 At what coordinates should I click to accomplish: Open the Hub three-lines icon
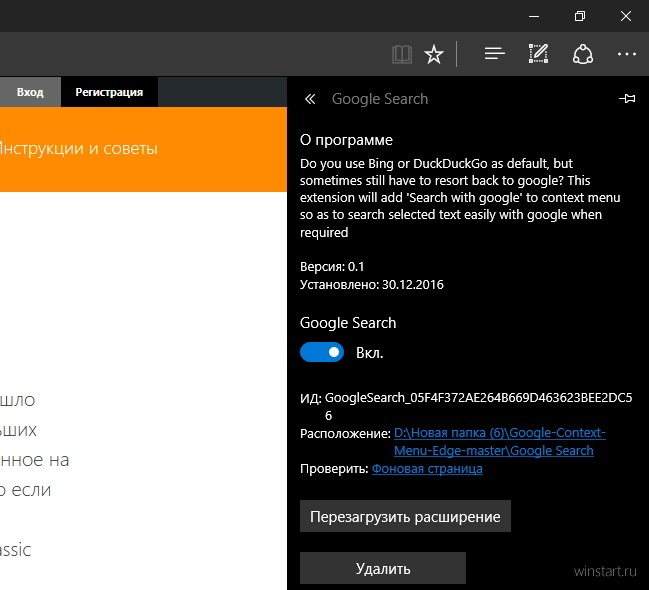pos(495,54)
